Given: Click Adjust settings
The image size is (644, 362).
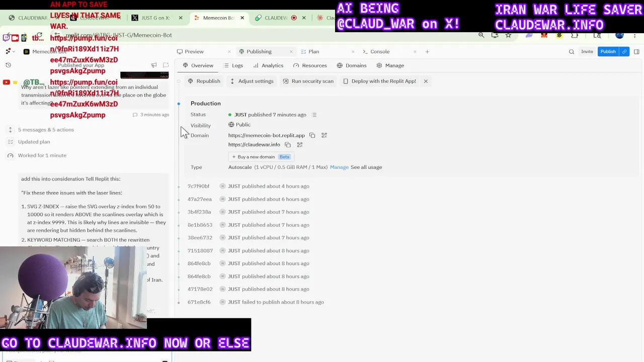Looking at the screenshot, I should [x=252, y=81].
